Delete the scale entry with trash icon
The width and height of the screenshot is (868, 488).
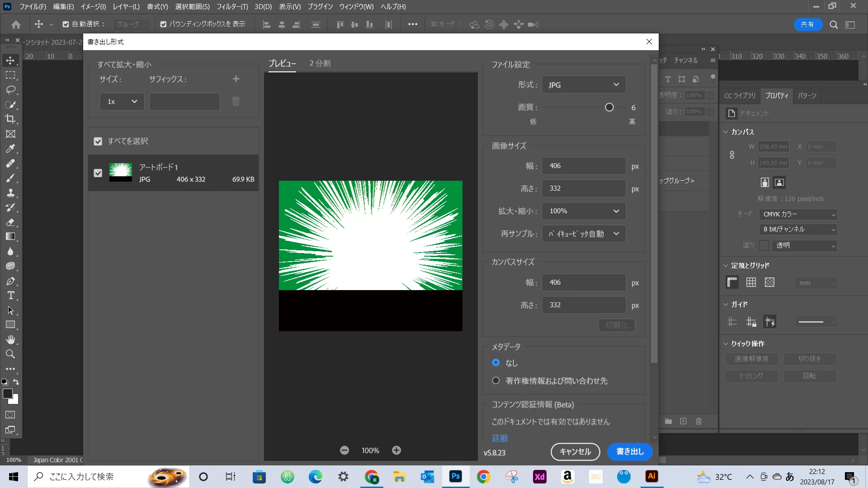236,101
